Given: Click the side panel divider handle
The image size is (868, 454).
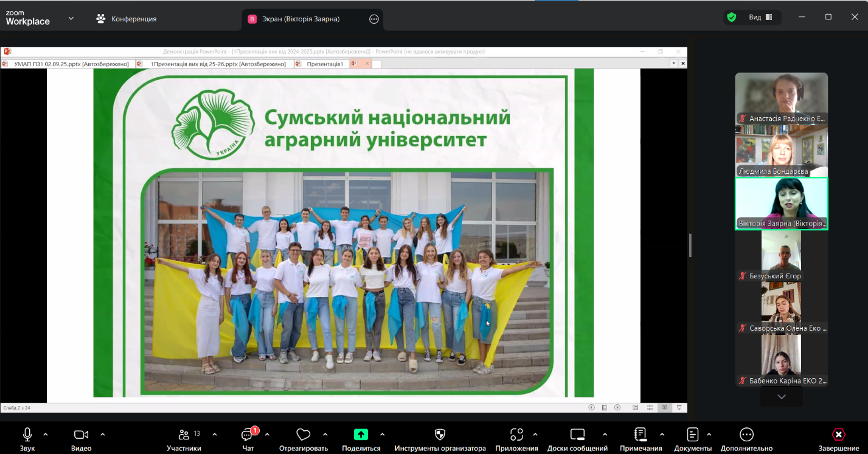Looking at the screenshot, I should pos(690,245).
